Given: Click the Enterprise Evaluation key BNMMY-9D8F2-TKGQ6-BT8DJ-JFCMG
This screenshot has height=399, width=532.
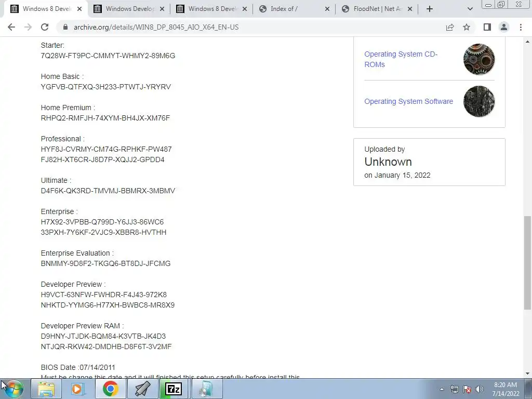Looking at the screenshot, I should pyautogui.click(x=105, y=263).
